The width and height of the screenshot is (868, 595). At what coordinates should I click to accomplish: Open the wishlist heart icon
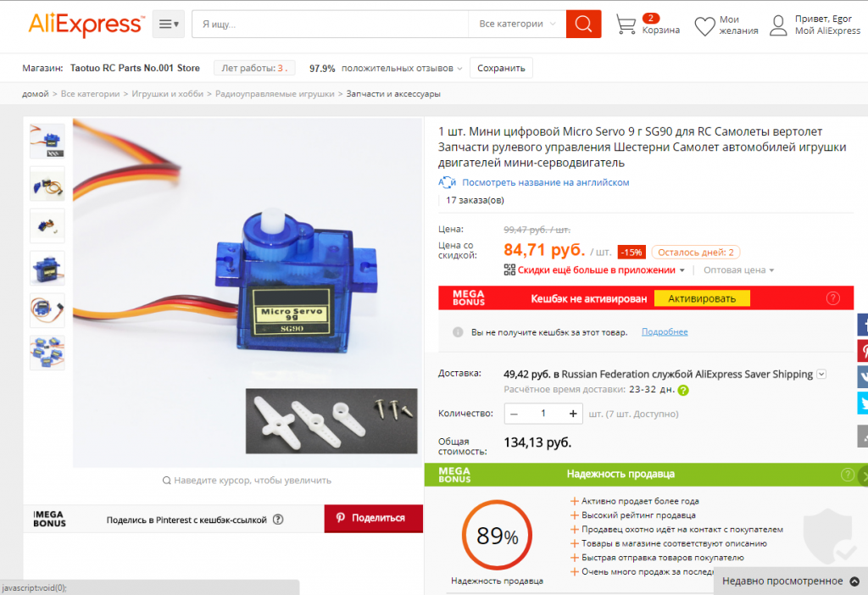(704, 25)
